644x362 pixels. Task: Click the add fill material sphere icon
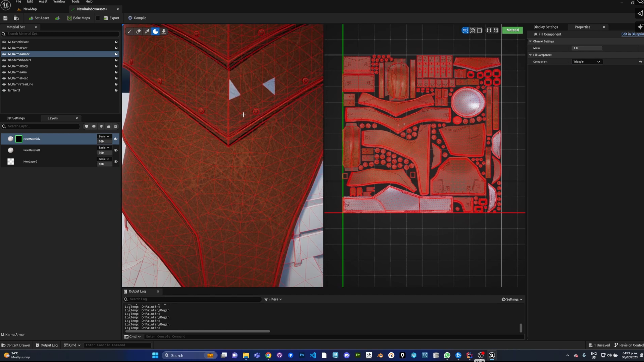pos(94,126)
